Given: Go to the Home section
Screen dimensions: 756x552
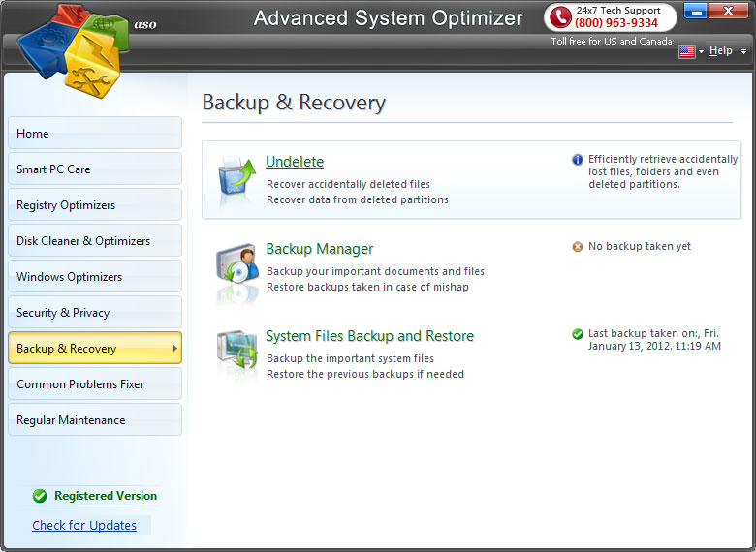Looking at the screenshot, I should tap(95, 133).
